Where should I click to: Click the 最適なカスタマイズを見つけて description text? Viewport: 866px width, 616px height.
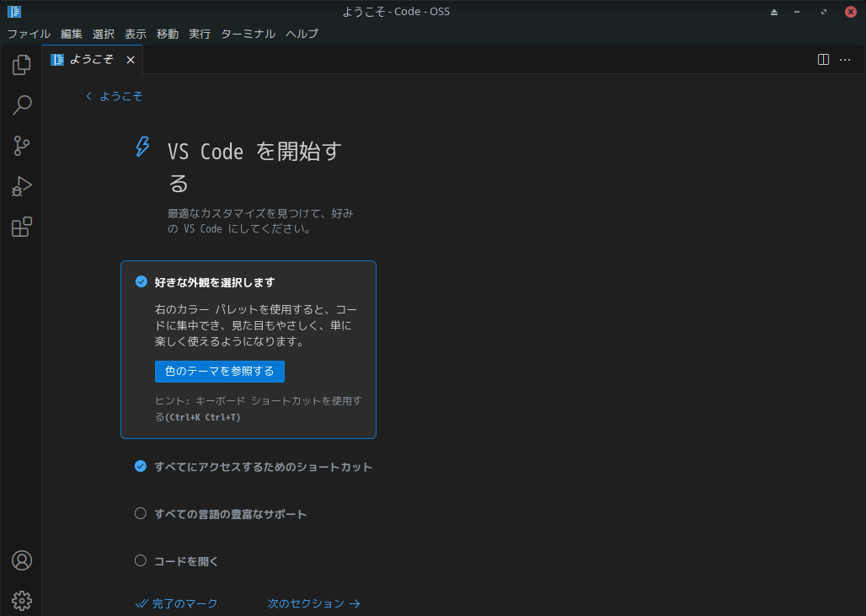(260, 221)
